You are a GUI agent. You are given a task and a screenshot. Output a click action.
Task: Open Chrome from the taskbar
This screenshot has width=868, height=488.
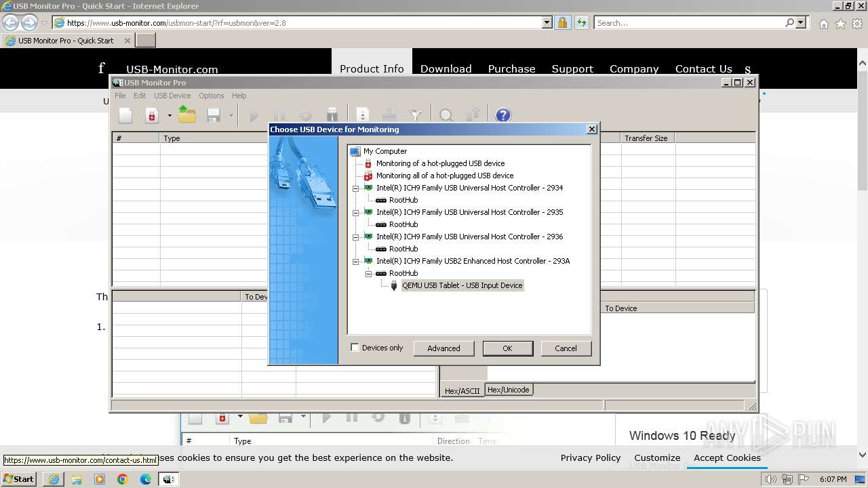122,479
